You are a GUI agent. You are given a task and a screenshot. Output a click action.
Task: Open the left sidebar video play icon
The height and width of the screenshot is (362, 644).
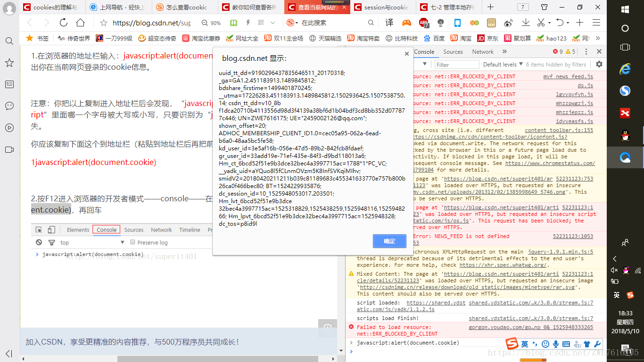[x=9, y=128]
